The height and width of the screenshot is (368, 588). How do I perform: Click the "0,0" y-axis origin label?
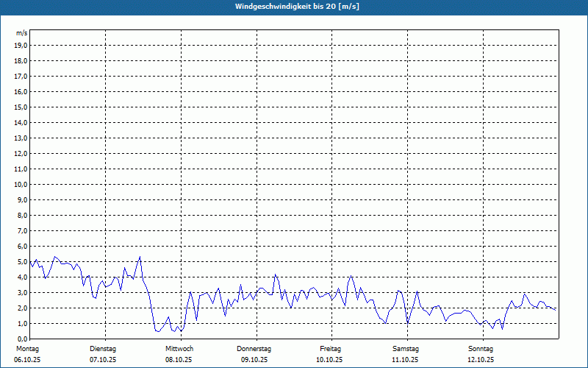[x=22, y=339]
